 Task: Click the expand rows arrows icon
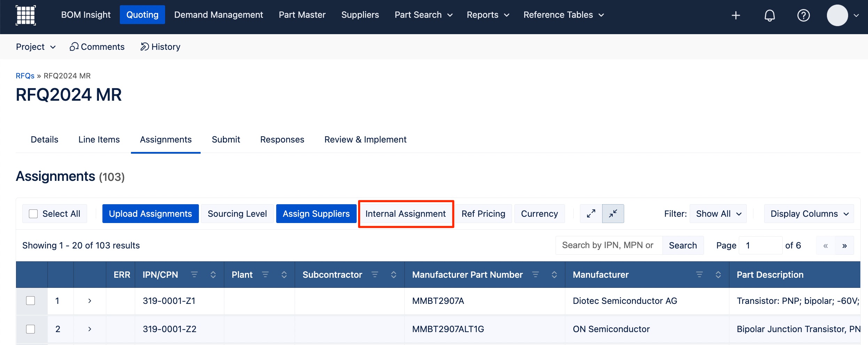click(x=591, y=214)
